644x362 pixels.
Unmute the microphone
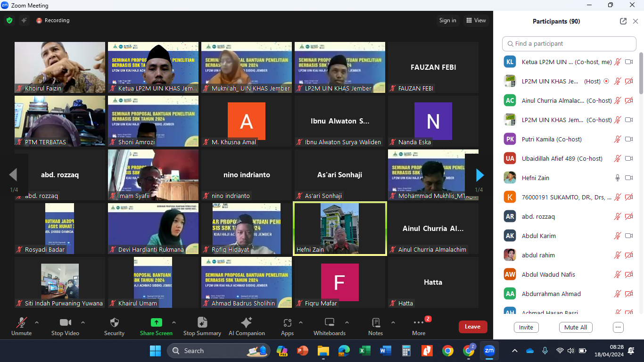pyautogui.click(x=21, y=326)
